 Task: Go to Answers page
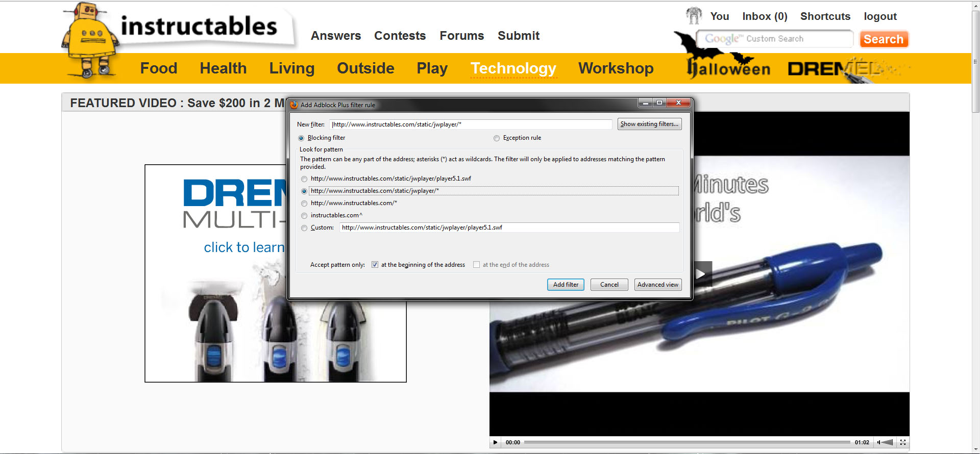[x=336, y=36]
